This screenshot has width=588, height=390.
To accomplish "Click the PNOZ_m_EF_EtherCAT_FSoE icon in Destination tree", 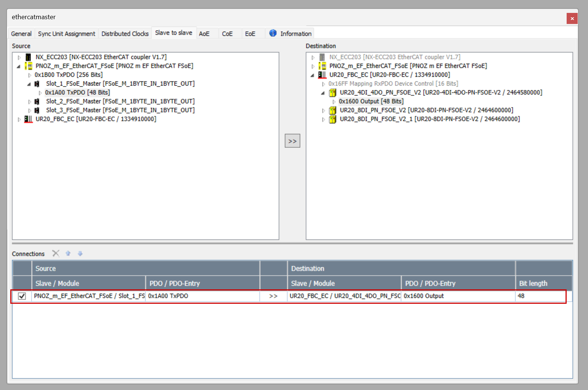I will point(323,66).
